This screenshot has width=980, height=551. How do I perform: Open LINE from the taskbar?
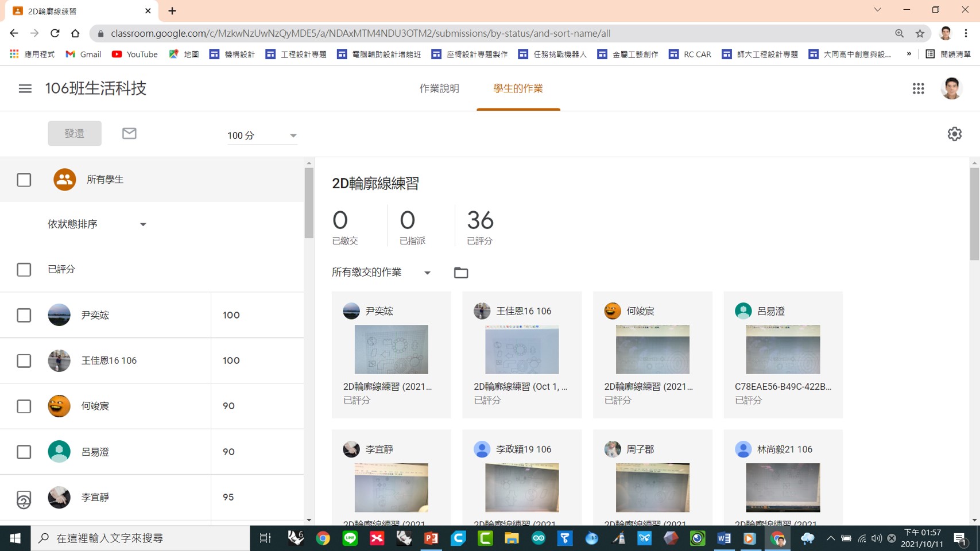[x=350, y=538]
